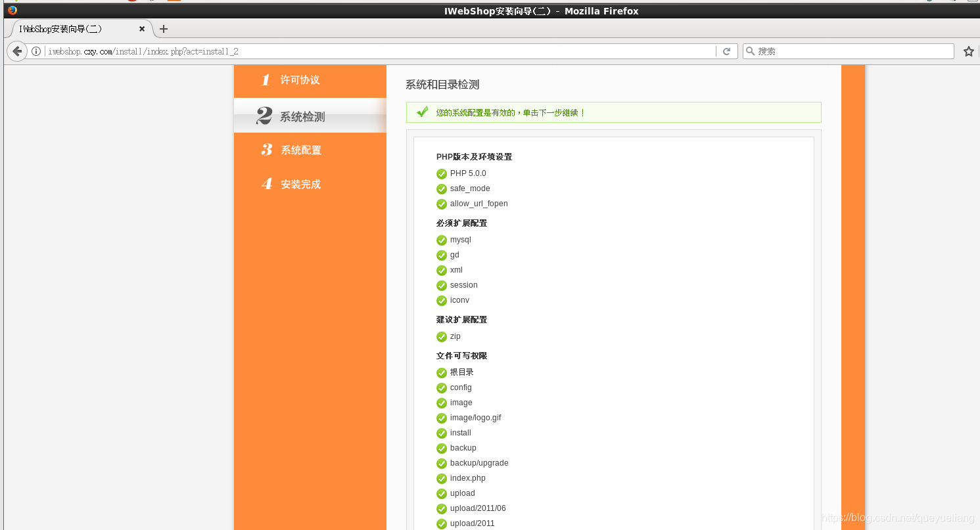Click the green check next to xml

[442, 271]
